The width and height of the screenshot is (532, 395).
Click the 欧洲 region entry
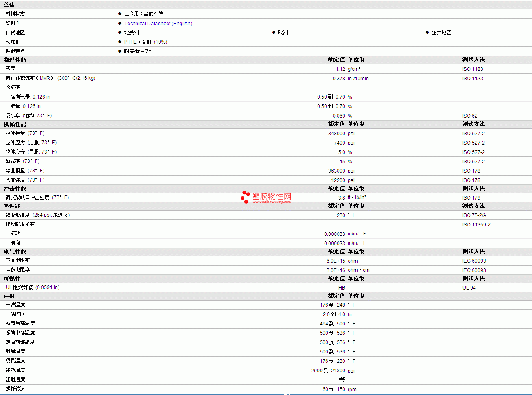click(283, 33)
